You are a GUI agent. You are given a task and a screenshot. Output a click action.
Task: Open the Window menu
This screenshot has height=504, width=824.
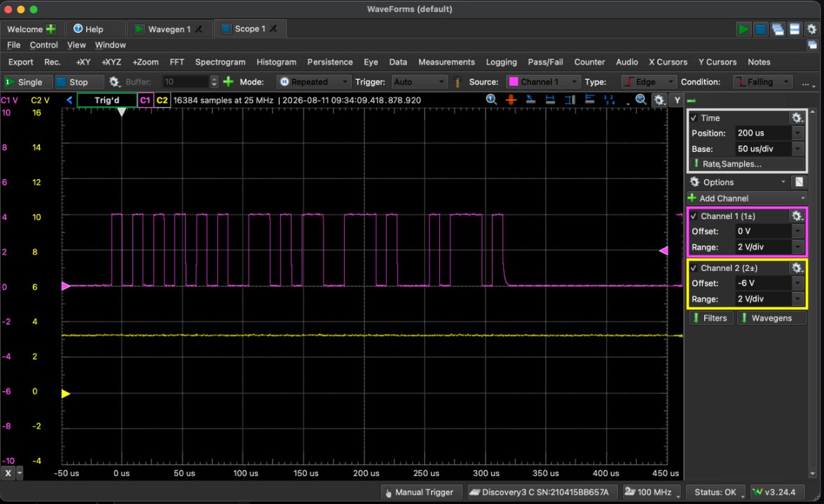coord(111,45)
